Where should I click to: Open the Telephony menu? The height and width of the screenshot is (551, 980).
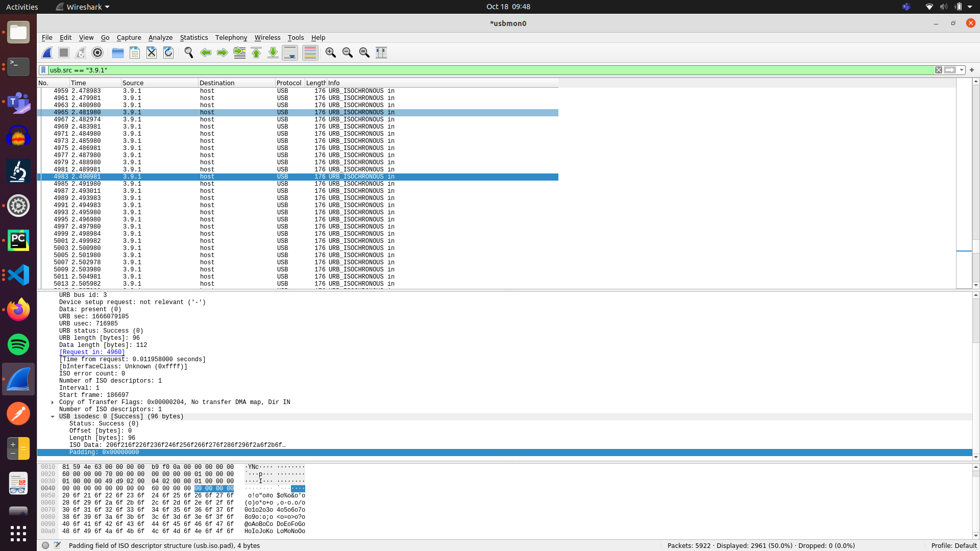click(231, 37)
